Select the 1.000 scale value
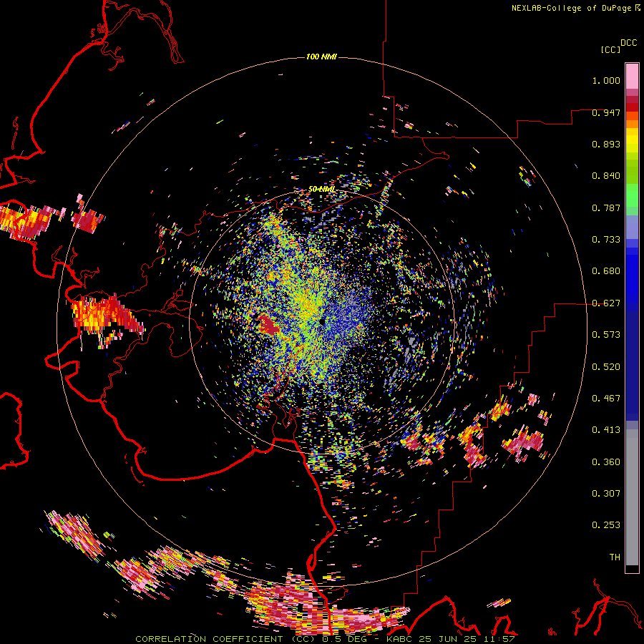Viewport: 644px width, 644px height. [606, 80]
